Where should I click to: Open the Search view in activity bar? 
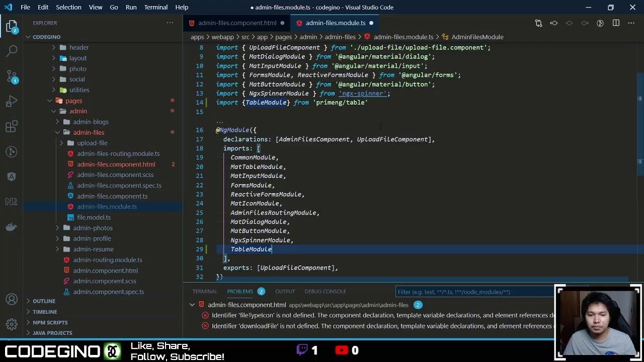point(12,50)
